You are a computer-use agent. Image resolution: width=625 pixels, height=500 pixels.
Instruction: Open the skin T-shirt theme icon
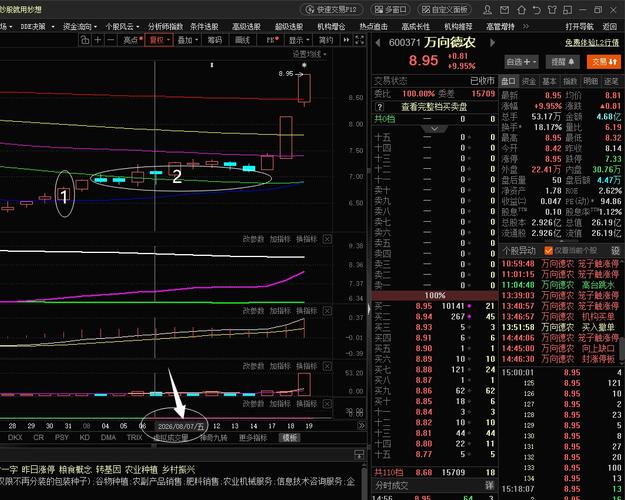coord(552,10)
